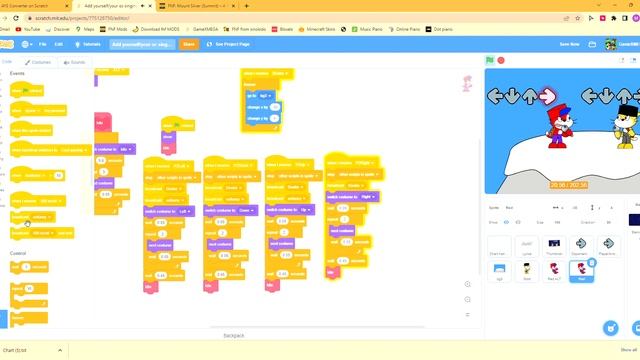Reload the browser page
The width and height of the screenshot is (640, 360).
pyautogui.click(x=16, y=18)
